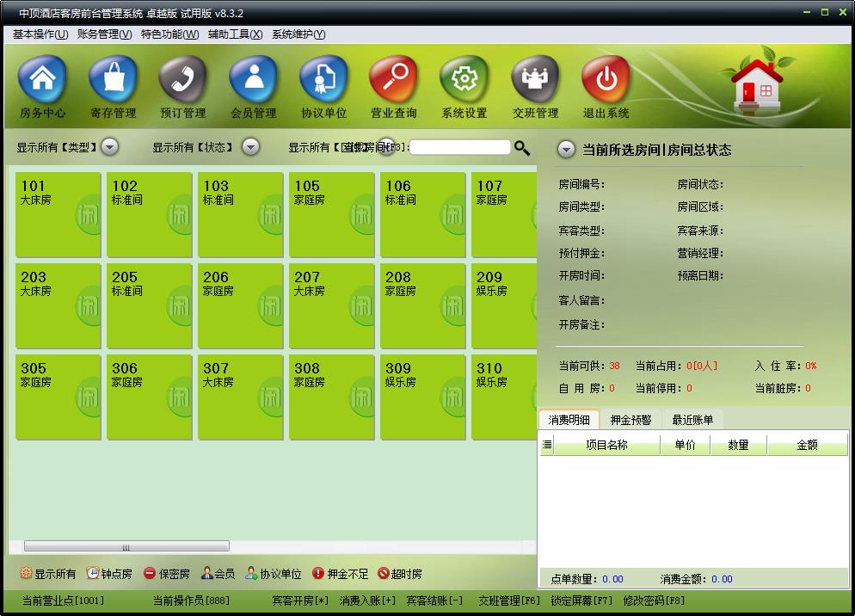Select room 101 大床房 card
Screen dimensions: 855x616
pyautogui.click(x=58, y=214)
